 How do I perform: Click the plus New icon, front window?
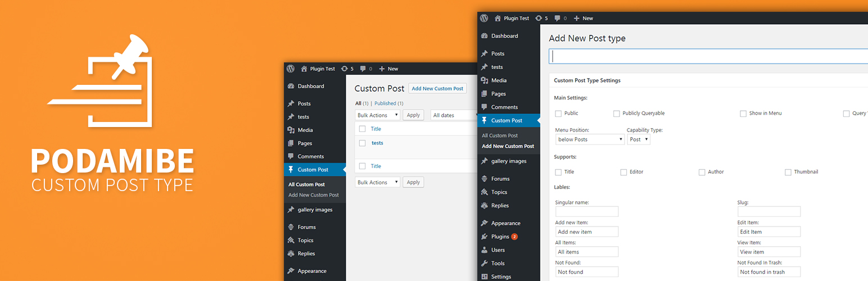pyautogui.click(x=577, y=18)
